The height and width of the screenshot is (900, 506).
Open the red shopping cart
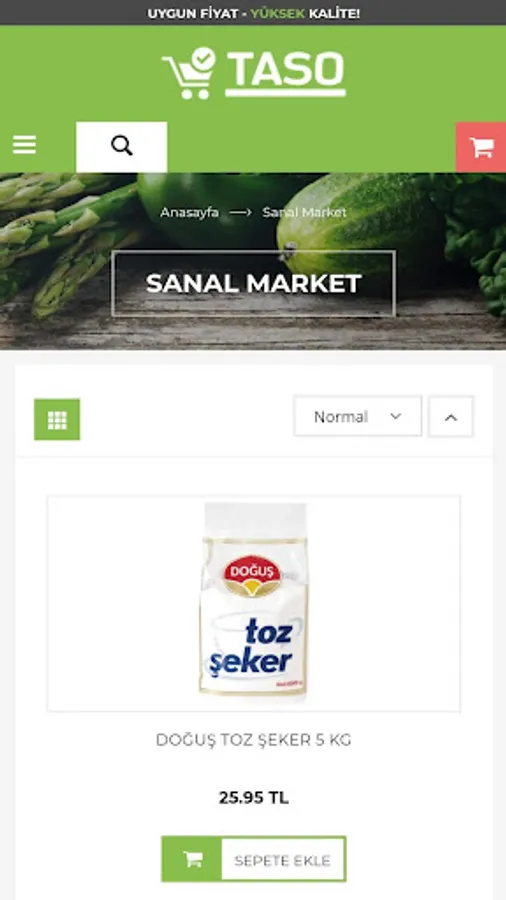point(481,148)
